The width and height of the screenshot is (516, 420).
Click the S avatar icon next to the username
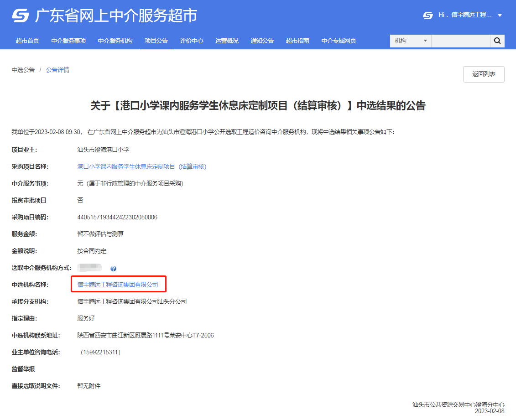tap(427, 16)
